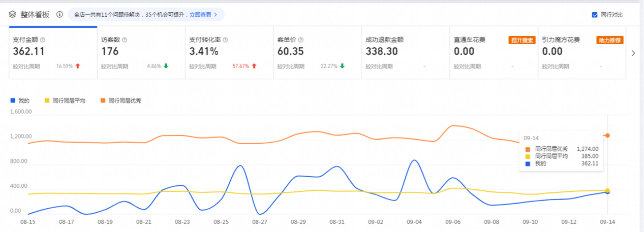Viewport: 644px width, 232px height.
Task: Toggle the 我的 series in chart legend
Action: pos(20,101)
